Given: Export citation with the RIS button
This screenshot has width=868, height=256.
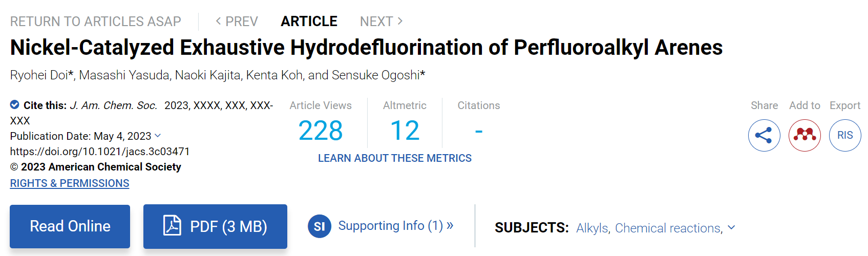Looking at the screenshot, I should pos(845,135).
